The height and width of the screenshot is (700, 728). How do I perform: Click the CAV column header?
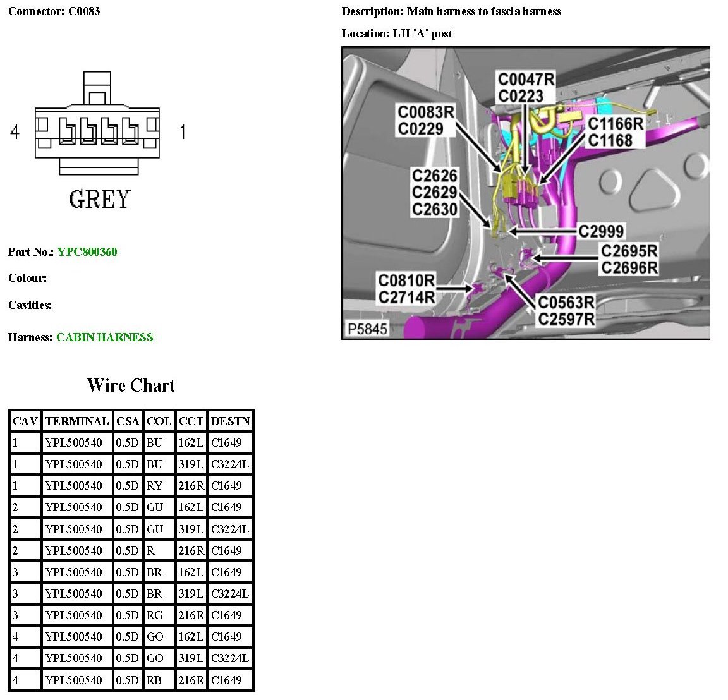tap(25, 421)
